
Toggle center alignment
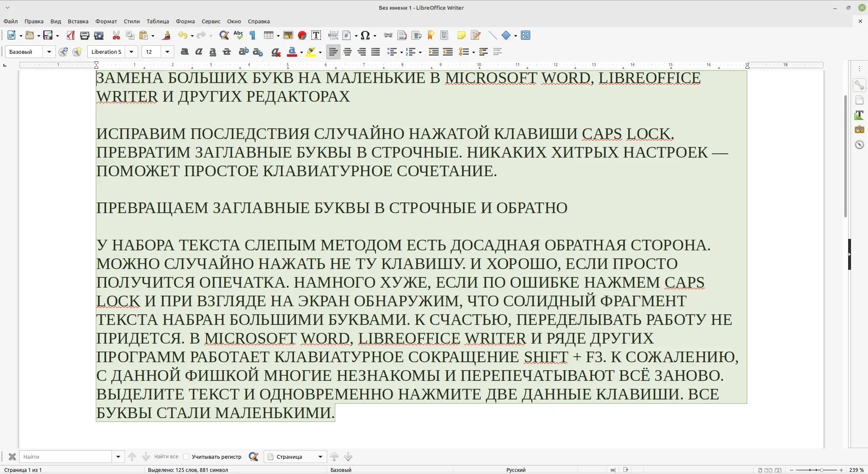click(348, 52)
